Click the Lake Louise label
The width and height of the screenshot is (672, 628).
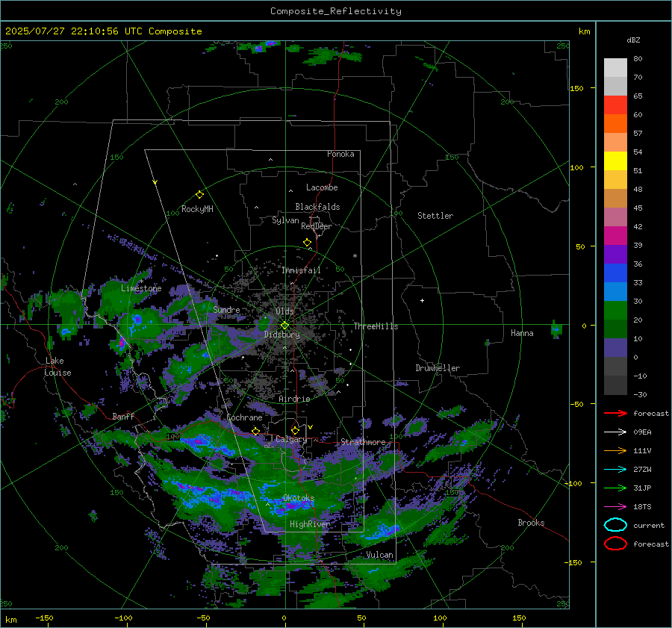click(x=57, y=367)
